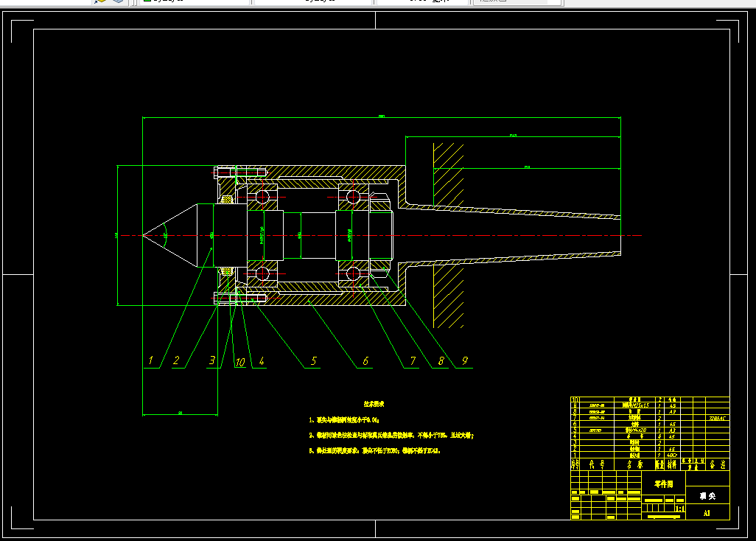Viewport: 756px width, 541px height.
Task: Click the 代号 header in parts list
Action: (596, 465)
